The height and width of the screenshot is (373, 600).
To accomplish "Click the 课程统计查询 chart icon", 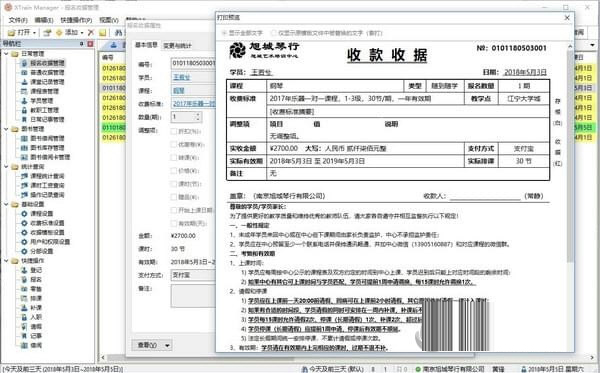I will pyautogui.click(x=24, y=176).
